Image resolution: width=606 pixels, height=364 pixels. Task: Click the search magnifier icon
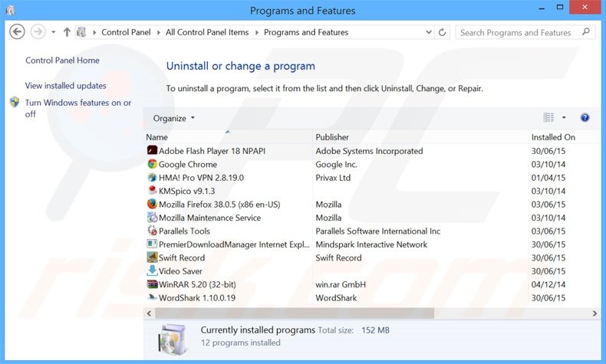pyautogui.click(x=586, y=32)
